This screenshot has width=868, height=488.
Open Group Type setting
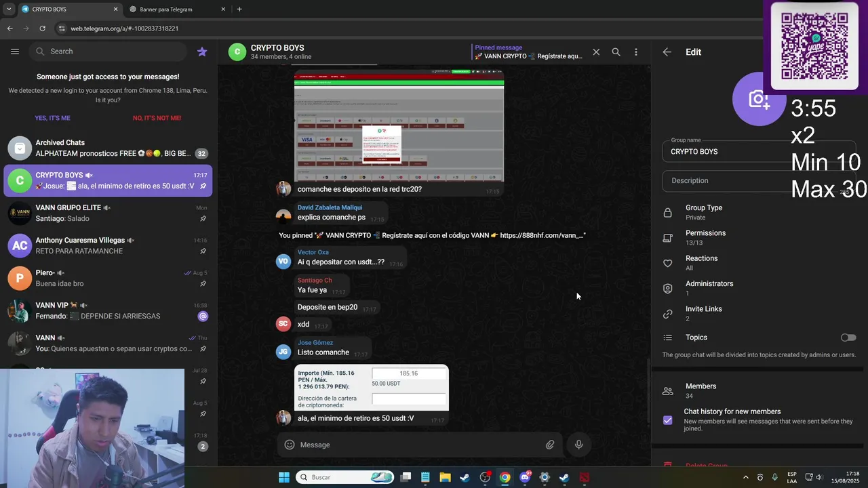click(x=759, y=212)
